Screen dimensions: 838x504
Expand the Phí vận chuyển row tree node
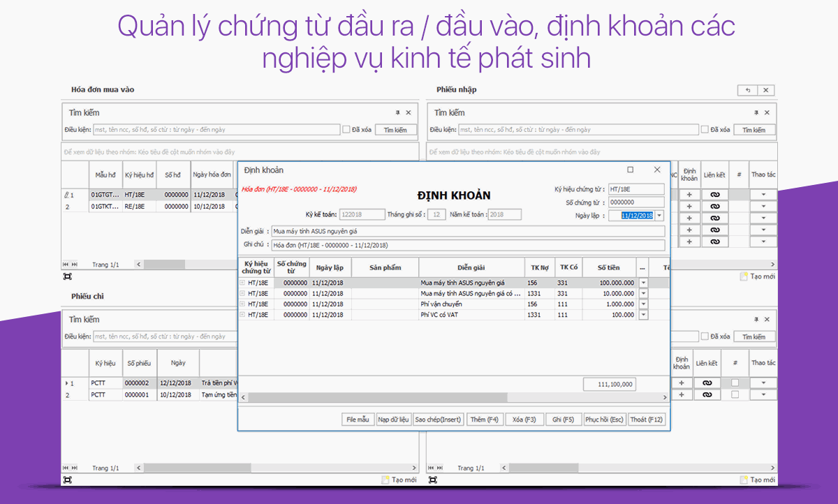[x=242, y=304]
